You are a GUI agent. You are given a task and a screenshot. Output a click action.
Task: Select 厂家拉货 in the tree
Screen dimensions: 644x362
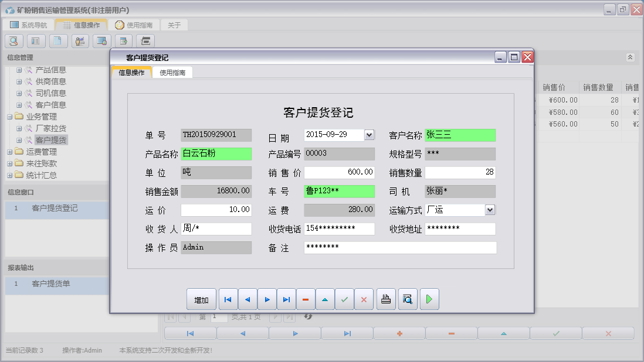(51, 128)
